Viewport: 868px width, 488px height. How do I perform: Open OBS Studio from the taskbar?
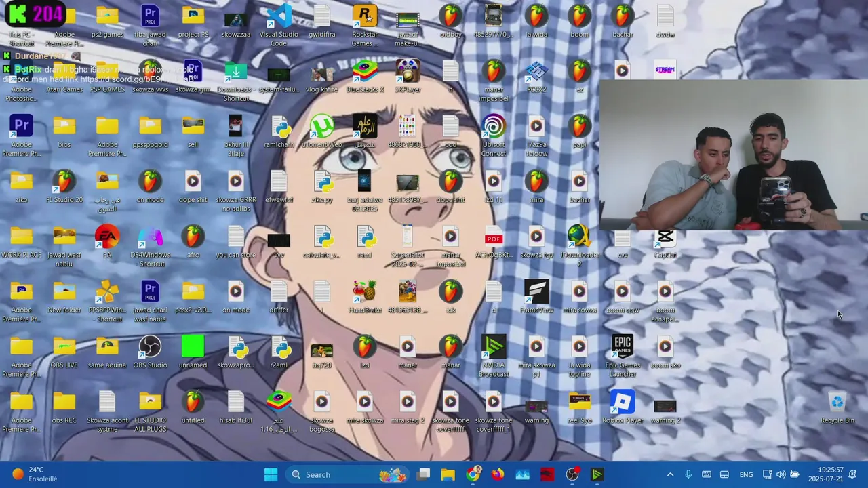pyautogui.click(x=572, y=474)
